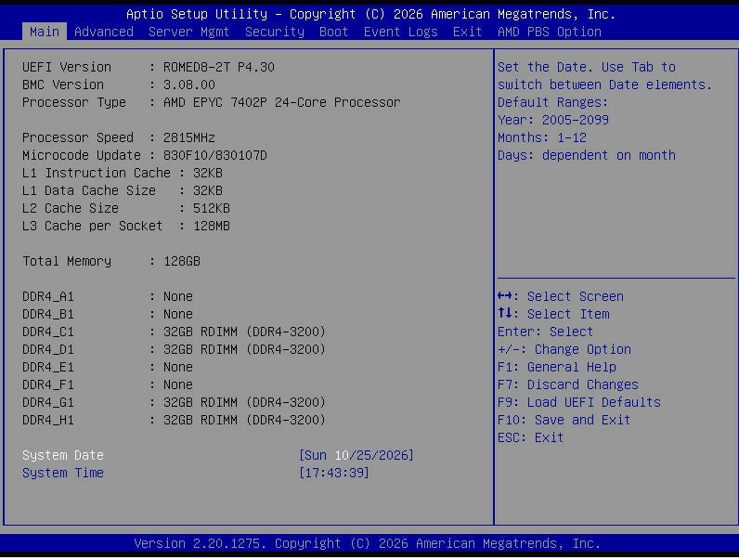The width and height of the screenshot is (739, 560).
Task: Click the +/-: Change Option hint
Action: [x=564, y=349]
